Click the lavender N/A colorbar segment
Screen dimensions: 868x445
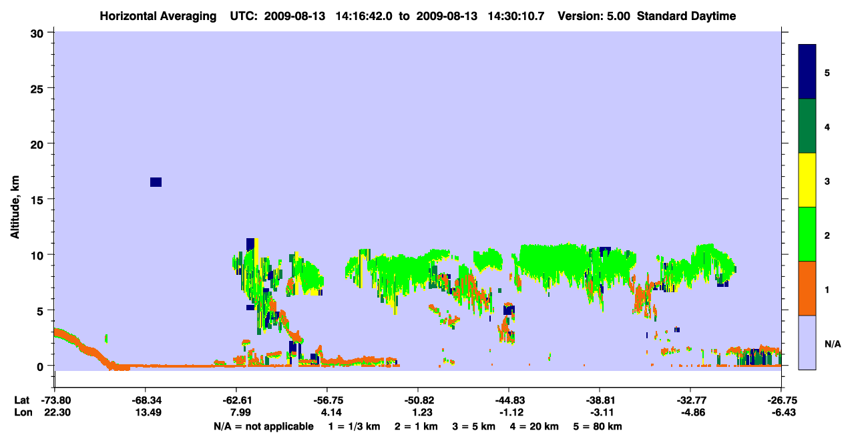point(807,342)
